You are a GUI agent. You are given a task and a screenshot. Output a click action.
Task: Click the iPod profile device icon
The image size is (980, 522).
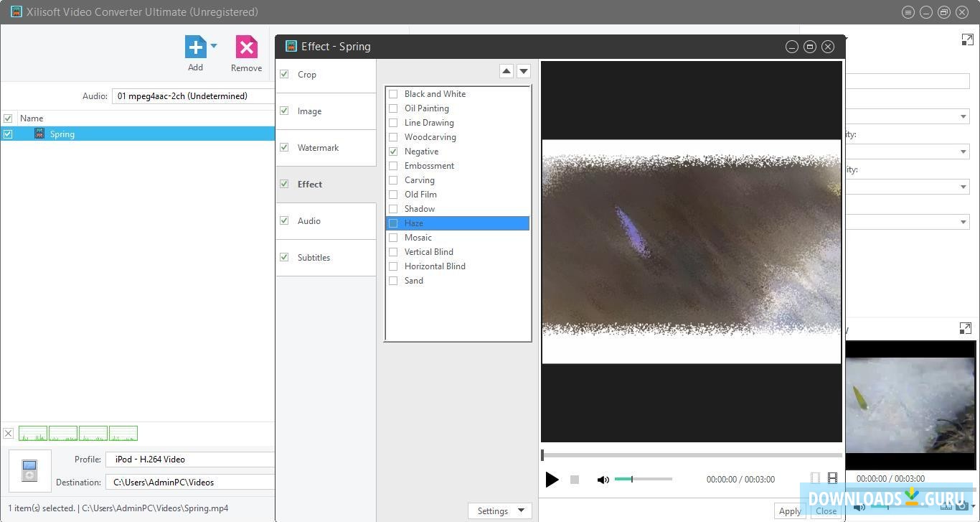pyautogui.click(x=29, y=471)
